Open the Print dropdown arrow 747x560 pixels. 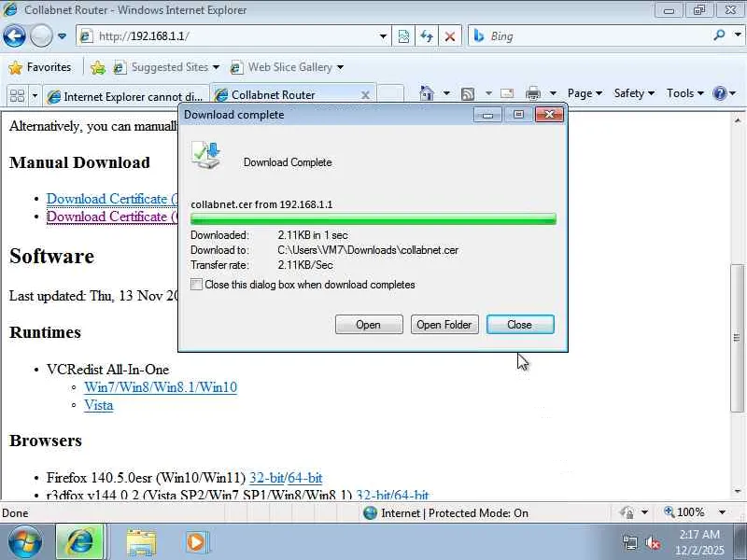coord(553,93)
